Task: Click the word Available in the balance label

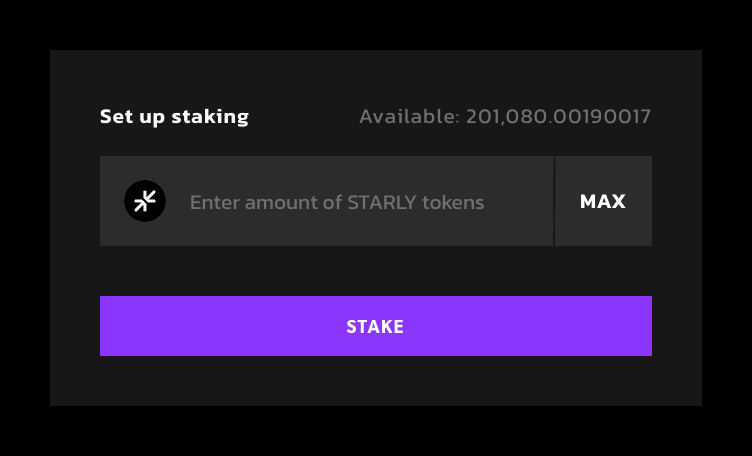Action: tap(408, 117)
